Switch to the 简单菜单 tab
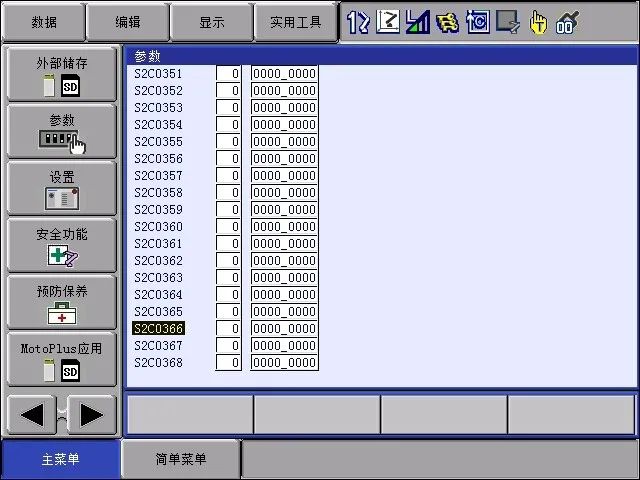 click(181, 459)
